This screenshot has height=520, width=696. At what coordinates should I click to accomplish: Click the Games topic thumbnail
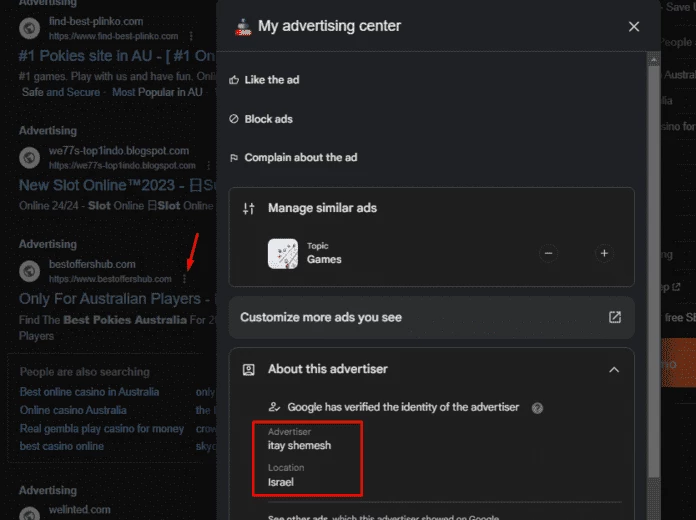pyautogui.click(x=283, y=254)
